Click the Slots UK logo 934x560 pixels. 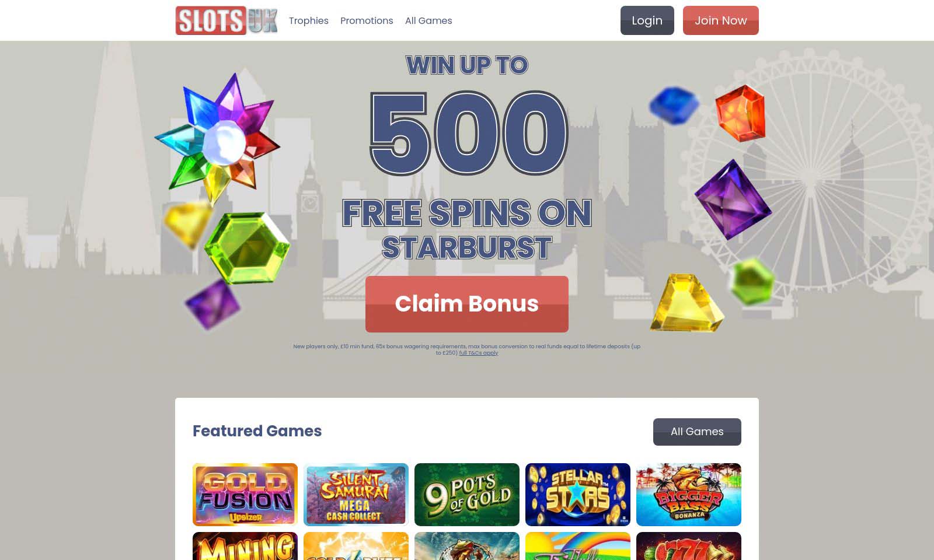click(226, 20)
